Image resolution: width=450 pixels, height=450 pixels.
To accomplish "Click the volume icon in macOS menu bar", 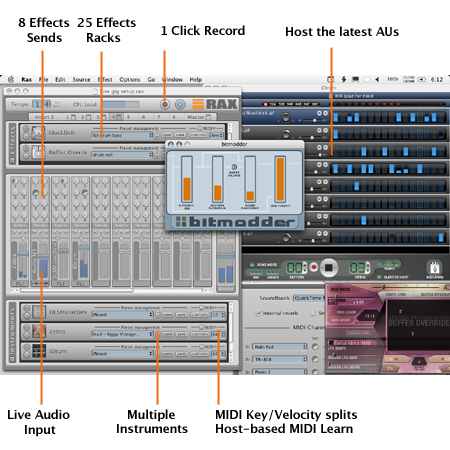I will click(x=377, y=79).
